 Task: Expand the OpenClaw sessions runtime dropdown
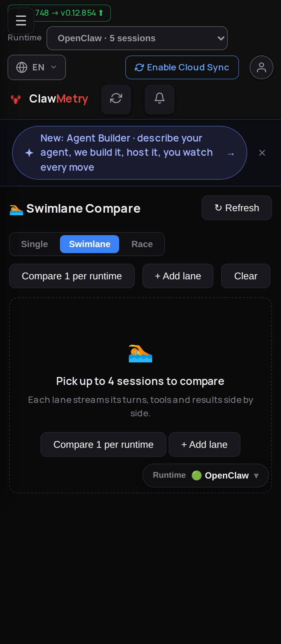pyautogui.click(x=137, y=38)
